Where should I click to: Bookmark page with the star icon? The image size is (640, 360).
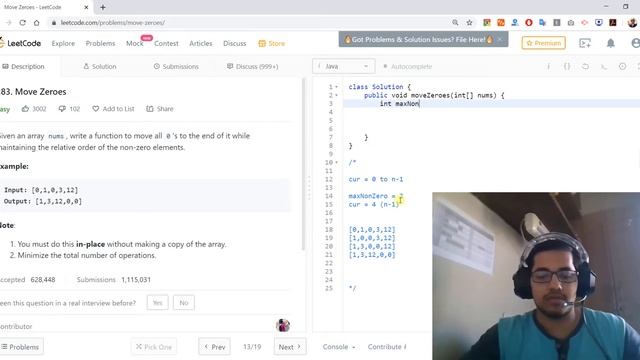click(x=469, y=22)
